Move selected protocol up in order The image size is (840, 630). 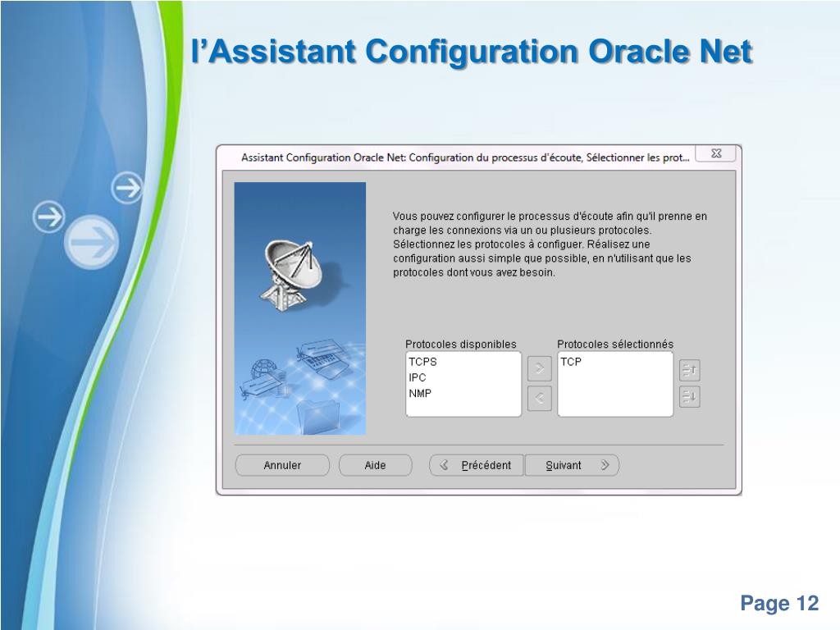689,370
